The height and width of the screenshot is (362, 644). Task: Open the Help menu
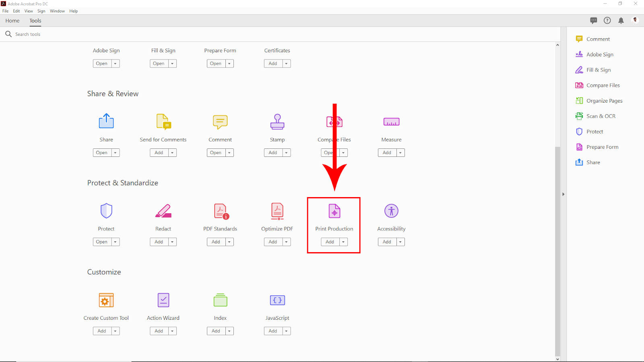[x=74, y=11]
